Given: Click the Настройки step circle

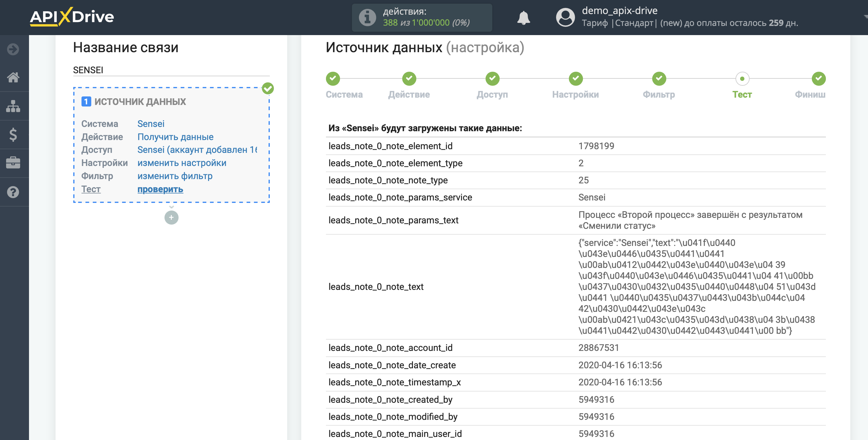Looking at the screenshot, I should 576,78.
